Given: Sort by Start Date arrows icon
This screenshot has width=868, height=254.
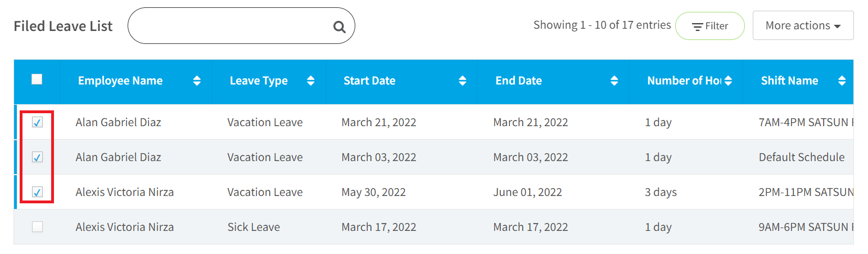Looking at the screenshot, I should coord(463,81).
